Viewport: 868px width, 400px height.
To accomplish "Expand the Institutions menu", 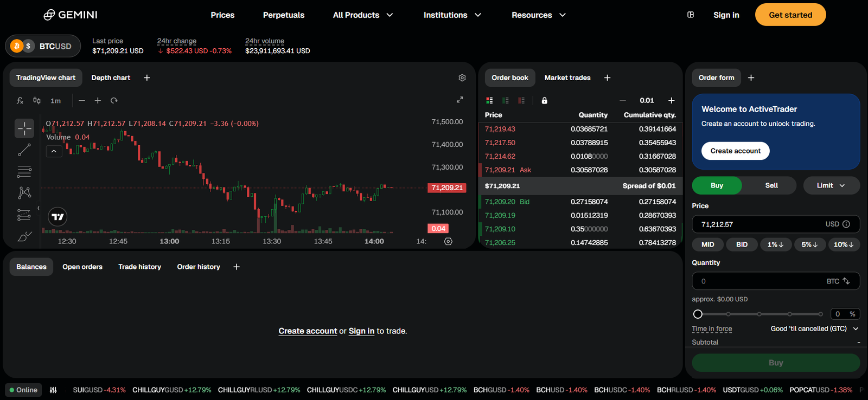I will [x=452, y=15].
